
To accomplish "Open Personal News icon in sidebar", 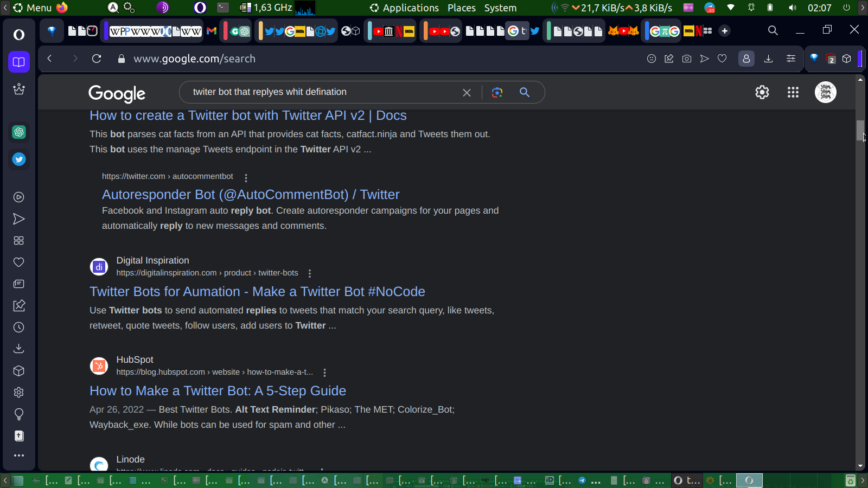I will coord(19,284).
